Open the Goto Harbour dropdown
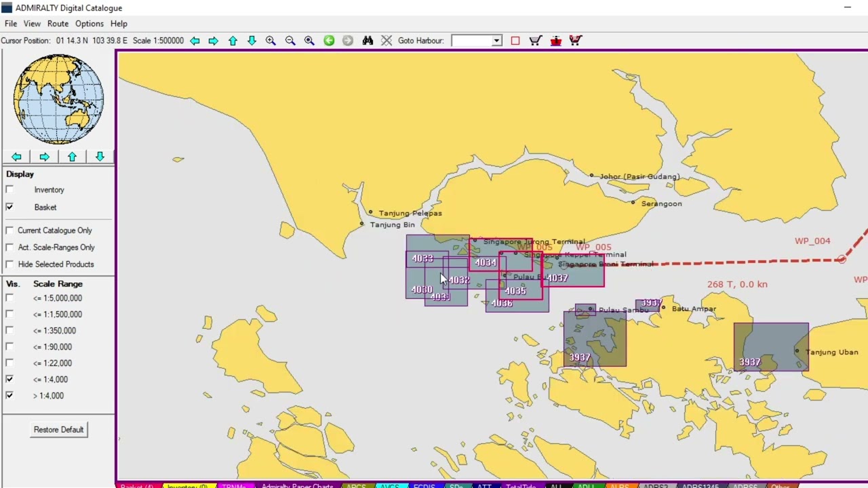This screenshot has width=868, height=488. [496, 41]
